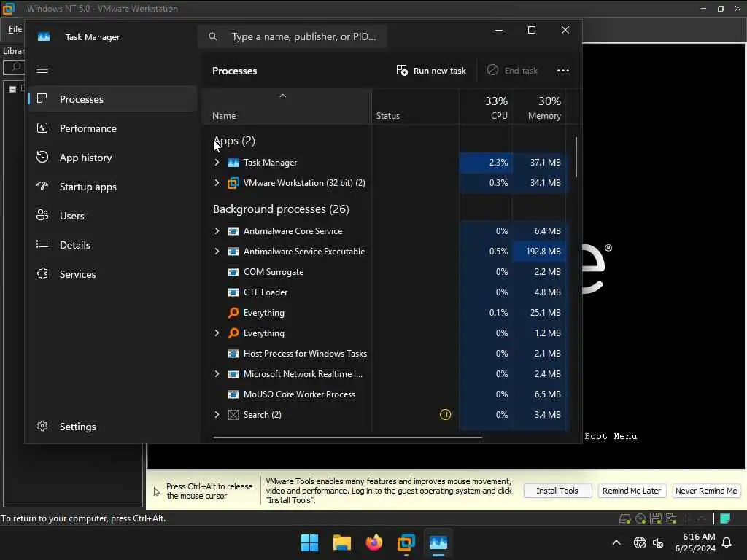Click the Performance graph icon

coord(42,128)
